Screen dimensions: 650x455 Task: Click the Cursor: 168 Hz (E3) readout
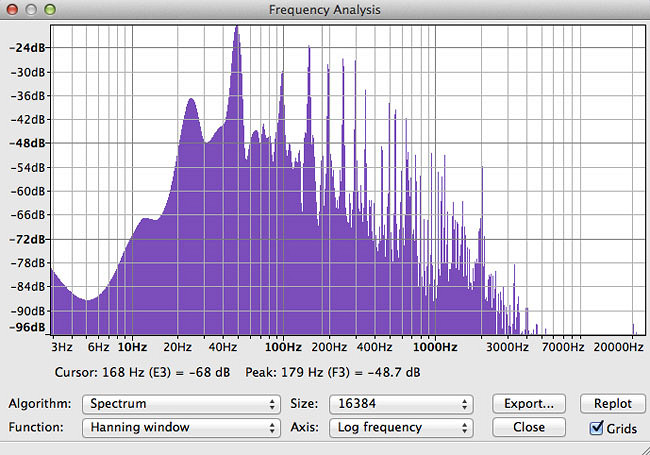pos(142,372)
